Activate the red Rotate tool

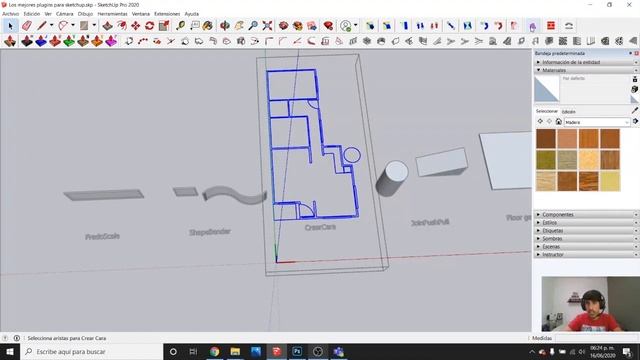pos(149,26)
